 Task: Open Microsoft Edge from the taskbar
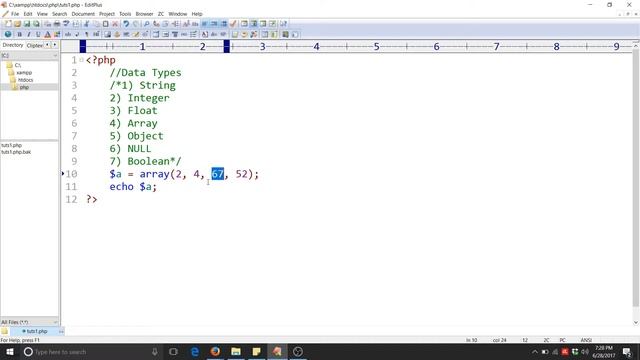[x=195, y=351]
